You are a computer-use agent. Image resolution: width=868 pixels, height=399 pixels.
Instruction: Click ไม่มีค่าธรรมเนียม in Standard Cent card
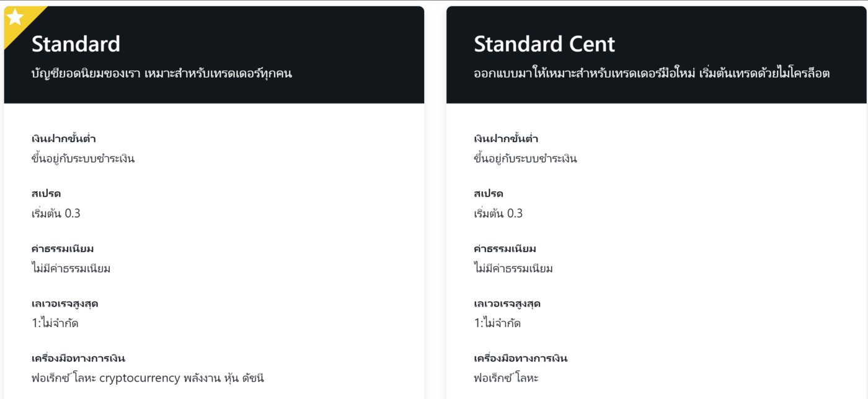[x=513, y=269]
